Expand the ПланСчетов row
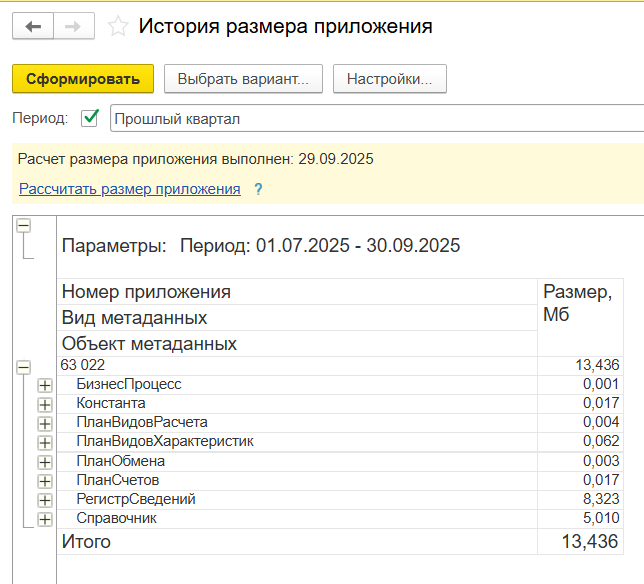Viewport: 644px width, 584px height. point(44,481)
